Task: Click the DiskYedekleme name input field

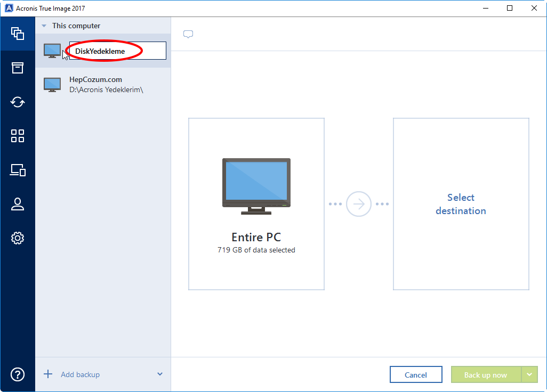Action: click(118, 51)
